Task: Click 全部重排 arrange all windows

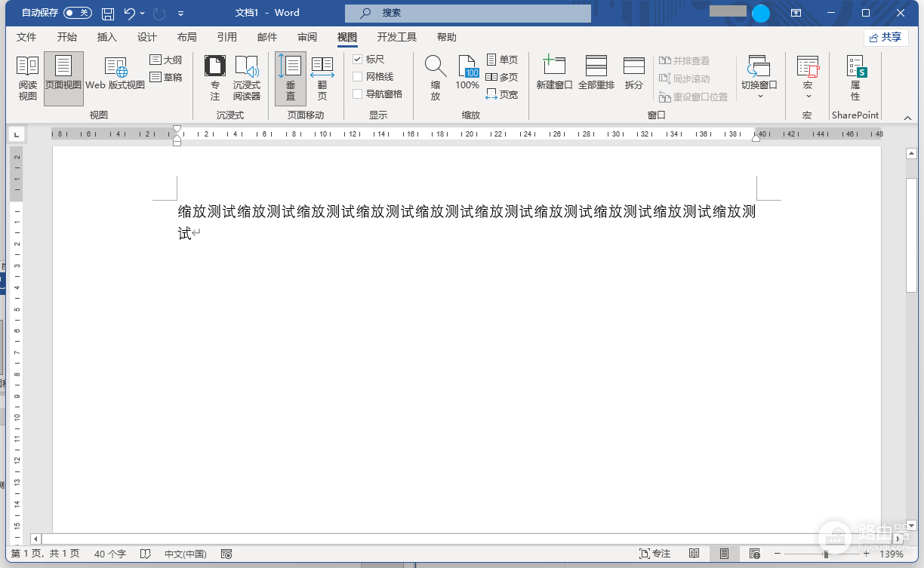Action: (x=596, y=74)
